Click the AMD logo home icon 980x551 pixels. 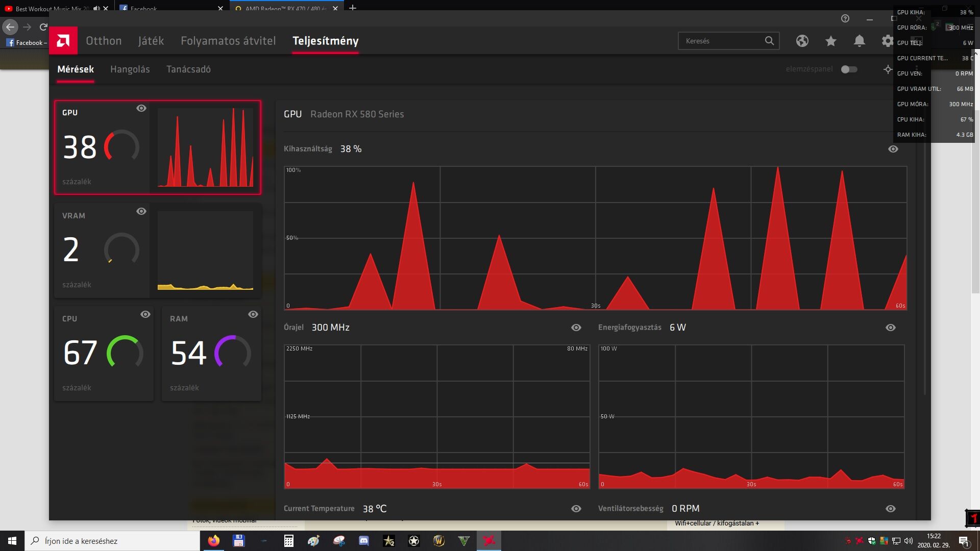[63, 40]
